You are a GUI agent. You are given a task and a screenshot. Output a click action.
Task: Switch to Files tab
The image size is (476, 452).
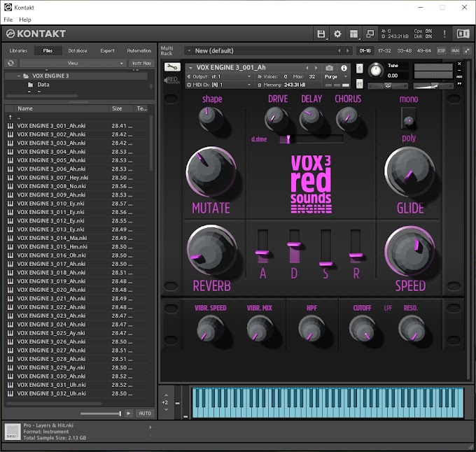pyautogui.click(x=48, y=50)
